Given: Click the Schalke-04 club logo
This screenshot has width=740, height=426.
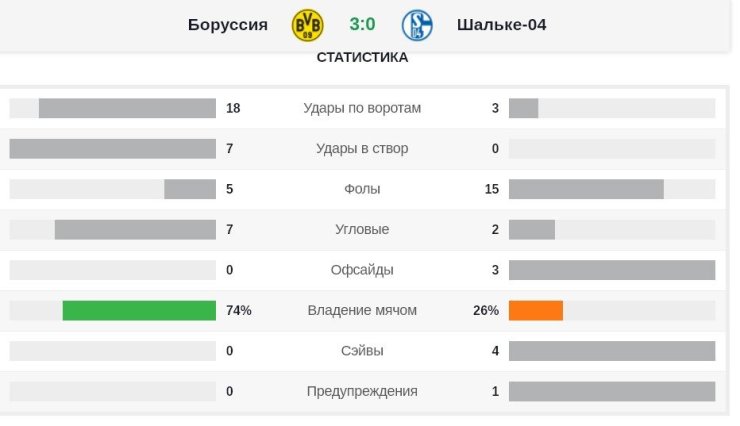Looking at the screenshot, I should pos(416,25).
